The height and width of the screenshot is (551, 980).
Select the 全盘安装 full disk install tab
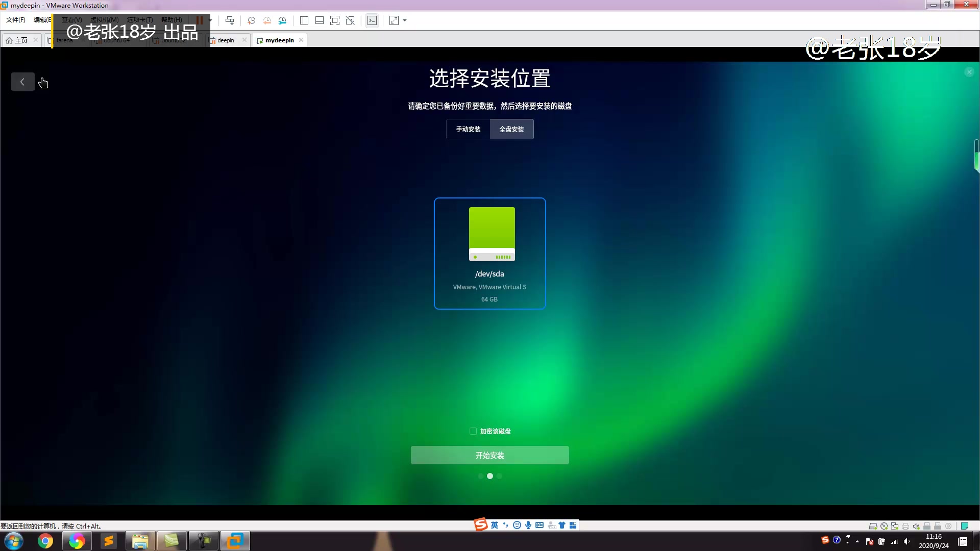click(511, 129)
